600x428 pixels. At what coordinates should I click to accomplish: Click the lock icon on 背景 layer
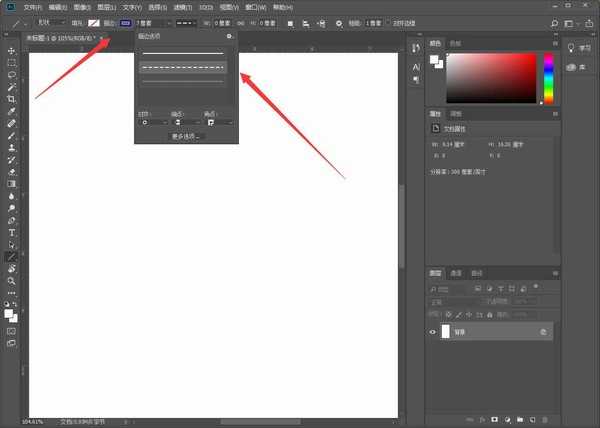(x=543, y=331)
